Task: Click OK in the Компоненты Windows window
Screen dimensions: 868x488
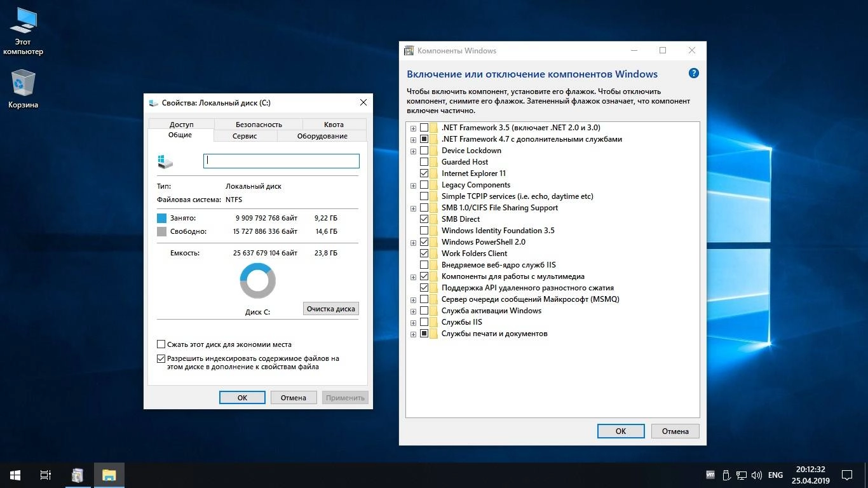Action: (x=621, y=431)
